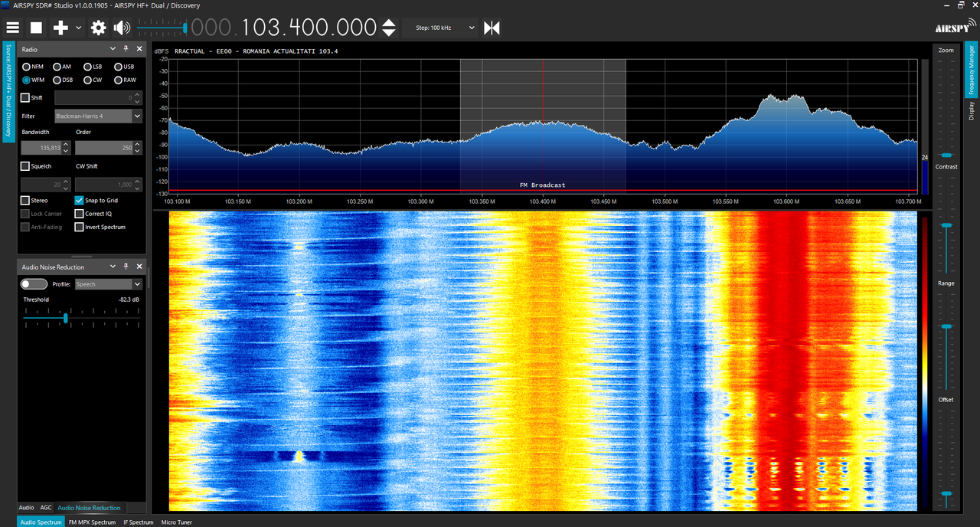Switch to the Audio tab
This screenshot has width=980, height=527.
(26, 507)
